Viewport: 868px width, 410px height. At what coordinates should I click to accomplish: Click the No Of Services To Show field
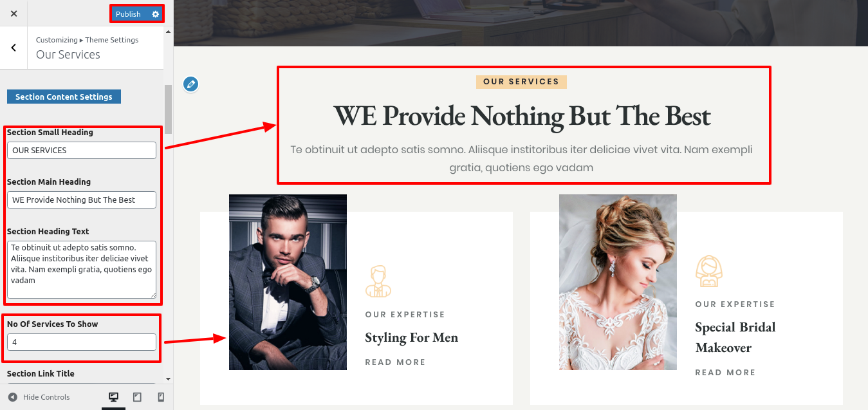tap(82, 342)
